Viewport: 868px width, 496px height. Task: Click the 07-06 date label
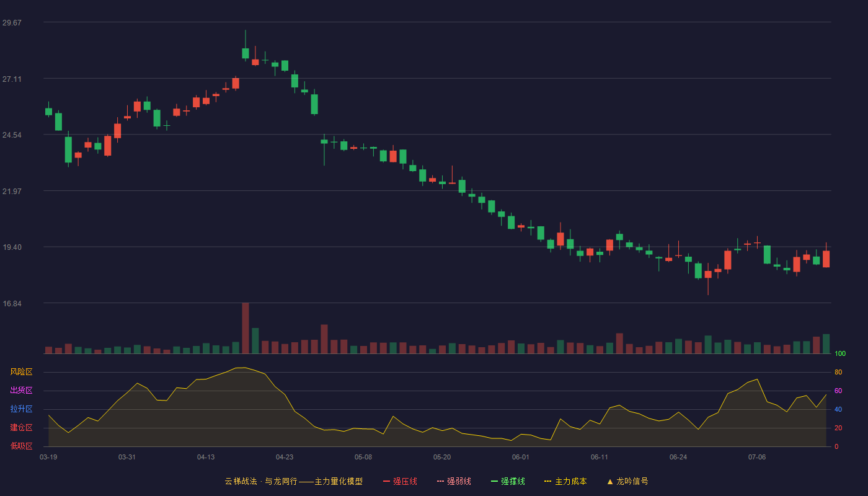coord(757,457)
